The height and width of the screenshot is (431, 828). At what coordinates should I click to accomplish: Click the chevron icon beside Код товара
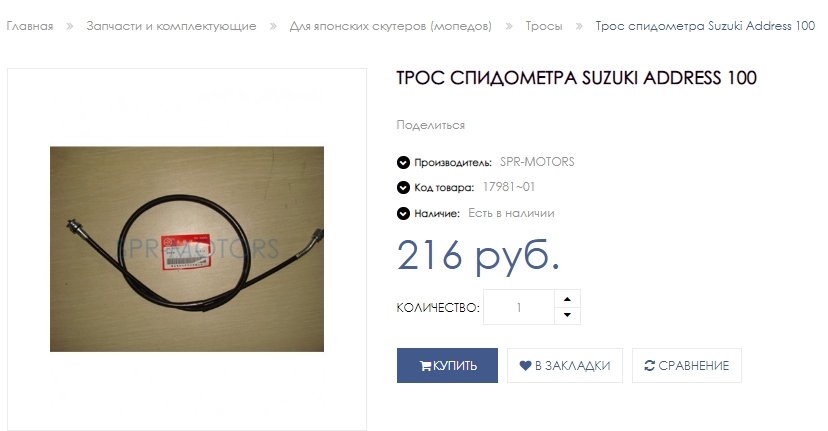[x=403, y=188]
